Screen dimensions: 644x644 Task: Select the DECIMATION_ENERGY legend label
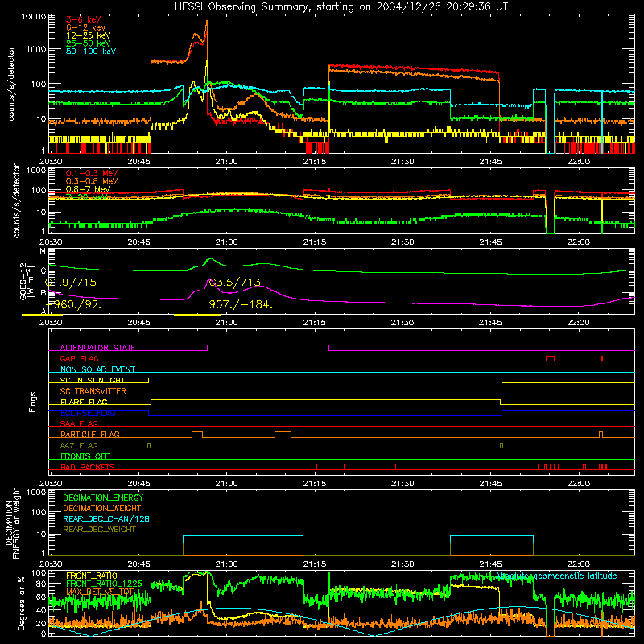[x=103, y=497]
